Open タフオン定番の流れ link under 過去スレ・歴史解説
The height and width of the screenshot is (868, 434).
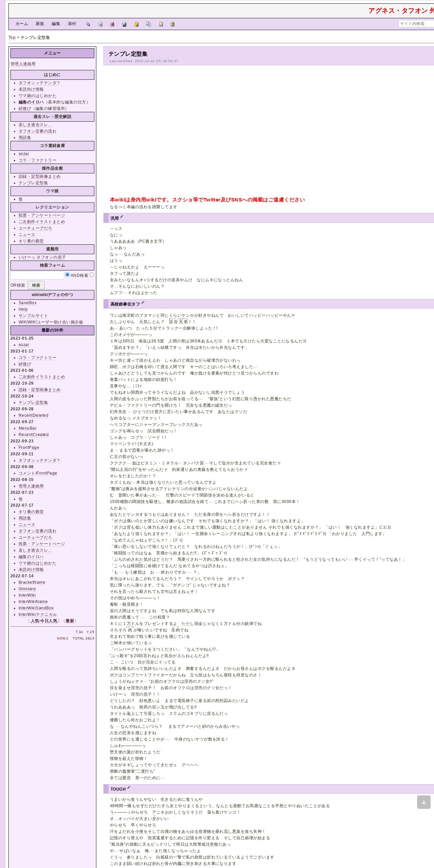click(x=38, y=131)
